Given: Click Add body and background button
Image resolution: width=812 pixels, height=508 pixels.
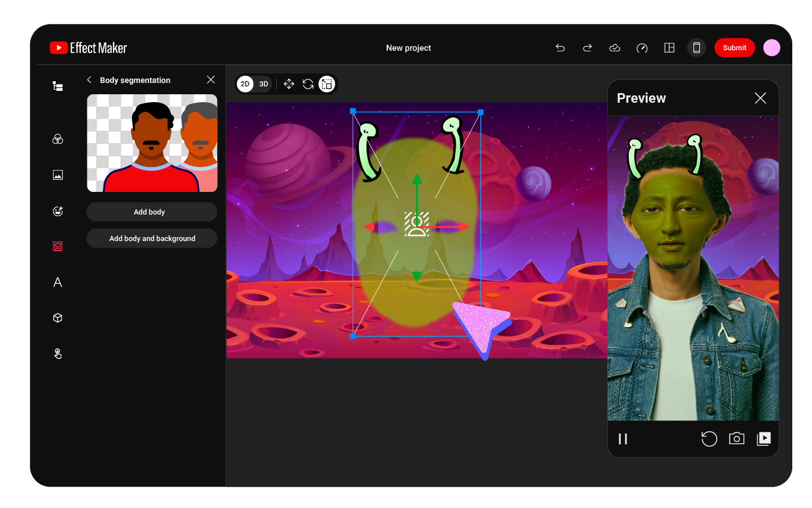Looking at the screenshot, I should [152, 238].
